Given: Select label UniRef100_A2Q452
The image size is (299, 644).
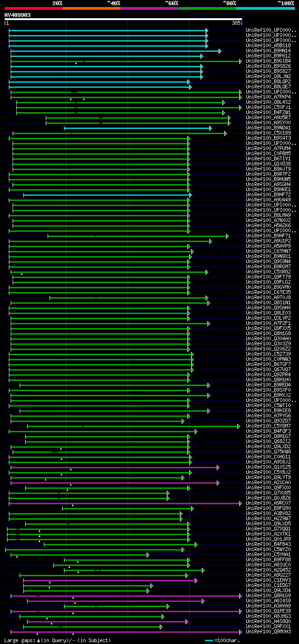Looking at the screenshot, I should point(269,570).
